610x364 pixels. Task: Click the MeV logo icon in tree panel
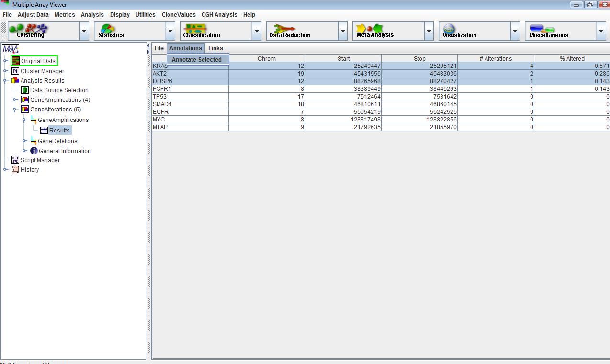pyautogui.click(x=10, y=49)
